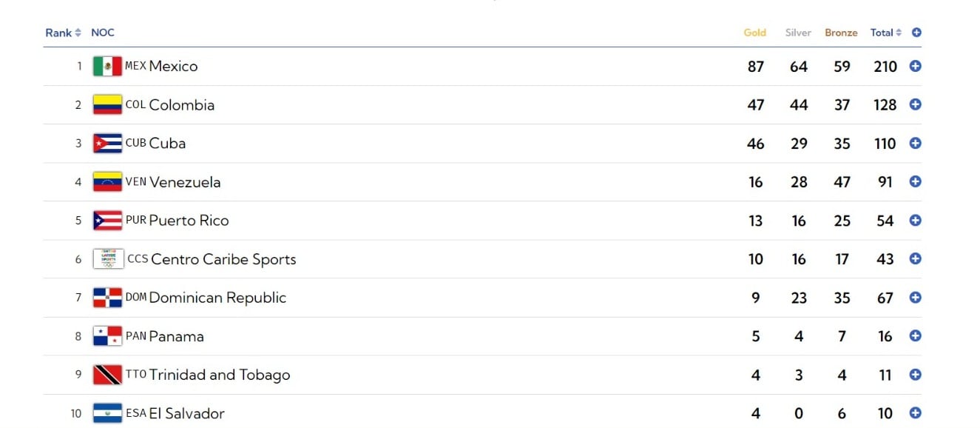Click the Mexico flag icon
The height and width of the screenshot is (428, 980).
[x=107, y=67]
